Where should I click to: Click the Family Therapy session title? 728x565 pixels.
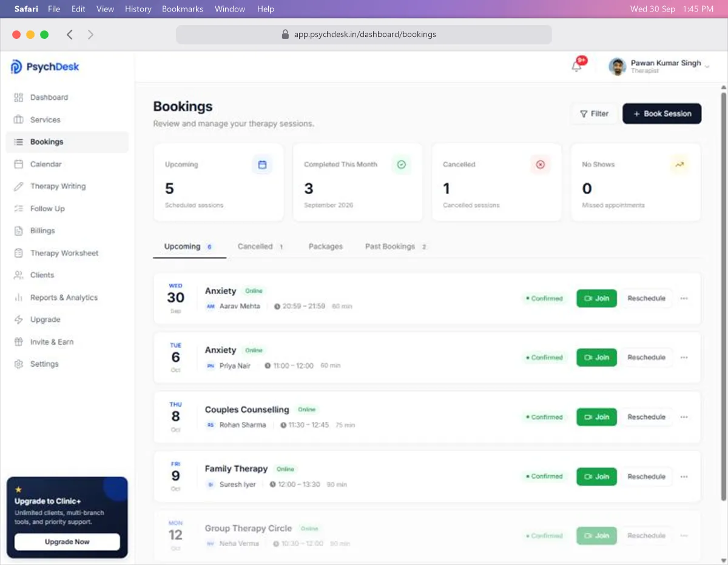point(236,469)
